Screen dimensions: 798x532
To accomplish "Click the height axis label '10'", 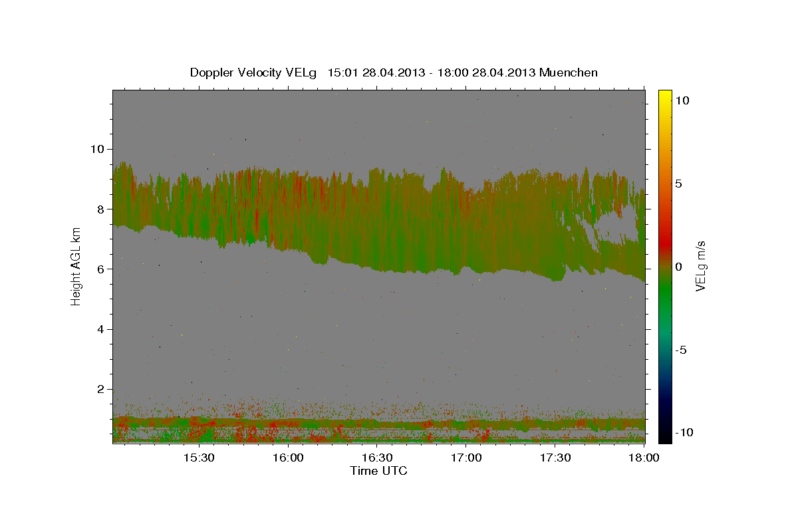I will (99, 149).
